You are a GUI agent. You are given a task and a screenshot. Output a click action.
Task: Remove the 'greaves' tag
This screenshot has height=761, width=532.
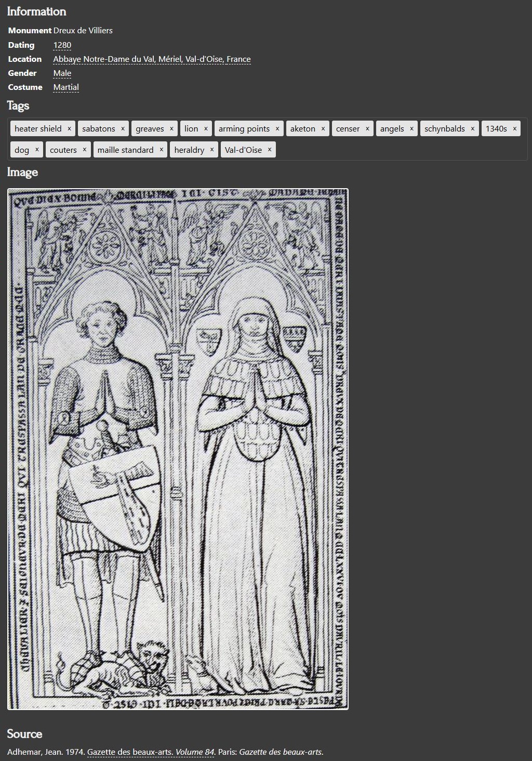pyautogui.click(x=171, y=129)
